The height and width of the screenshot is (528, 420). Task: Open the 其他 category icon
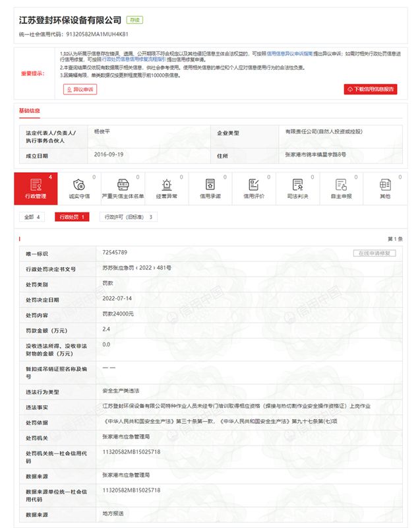tap(385, 184)
